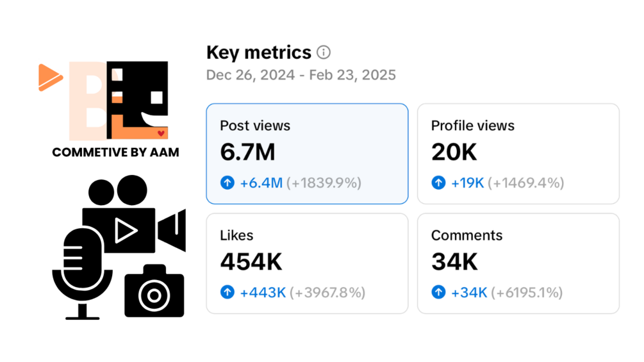The width and height of the screenshot is (644, 362).
Task: Click the Profile views blue up-arrow icon
Action: pyautogui.click(x=438, y=183)
